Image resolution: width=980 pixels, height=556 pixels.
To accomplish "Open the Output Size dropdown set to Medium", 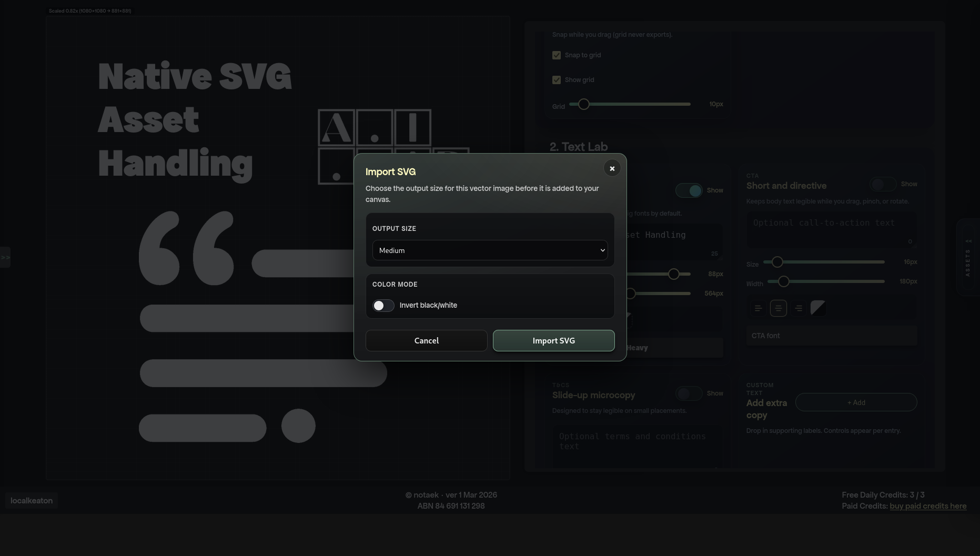I will (489, 250).
